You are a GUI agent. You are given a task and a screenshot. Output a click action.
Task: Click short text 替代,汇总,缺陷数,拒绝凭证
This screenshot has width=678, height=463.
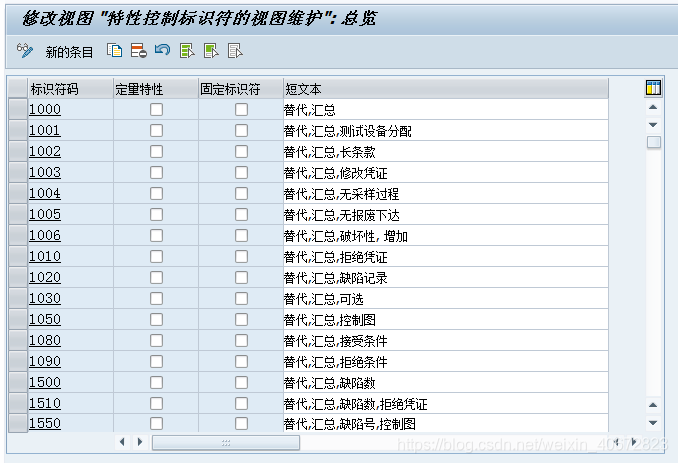pos(355,404)
